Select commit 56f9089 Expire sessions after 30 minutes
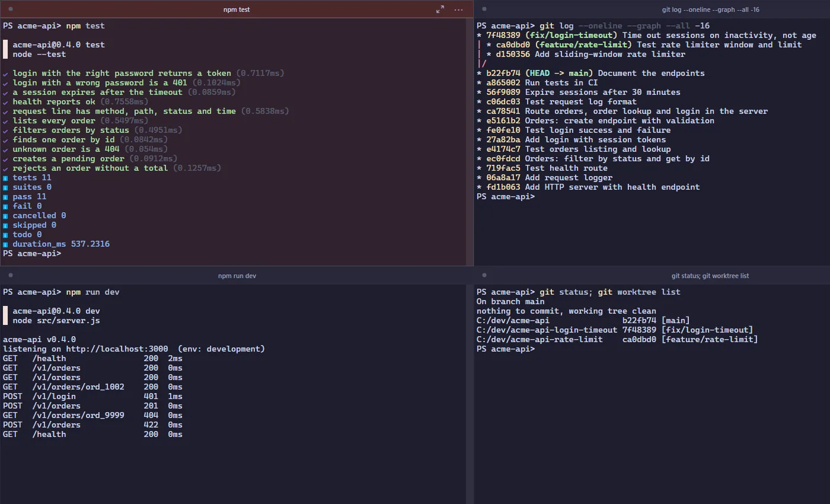Viewport: 830px width, 504px height. coord(583,92)
